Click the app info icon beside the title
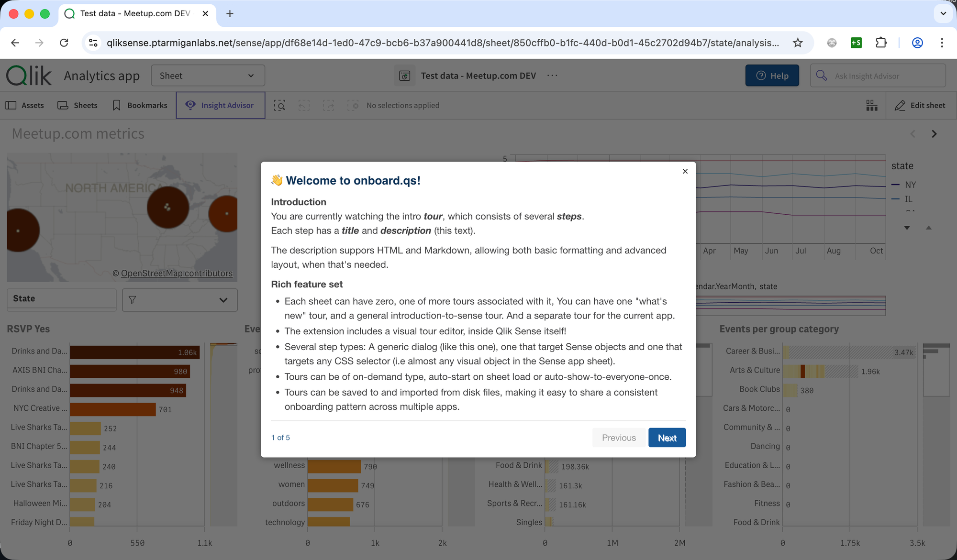Viewport: 957px width, 560px height. click(405, 75)
